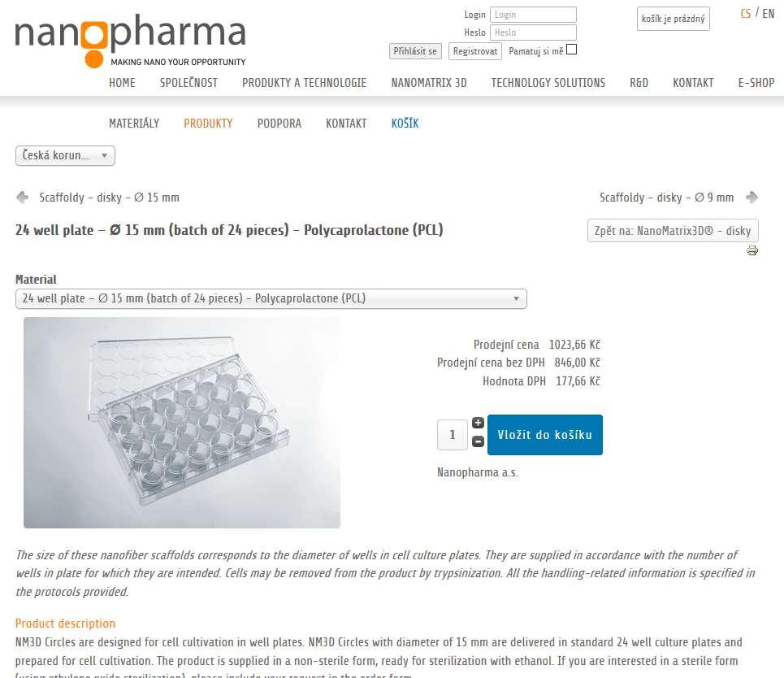
Task: Click the print icon below back button
Action: coord(752,250)
